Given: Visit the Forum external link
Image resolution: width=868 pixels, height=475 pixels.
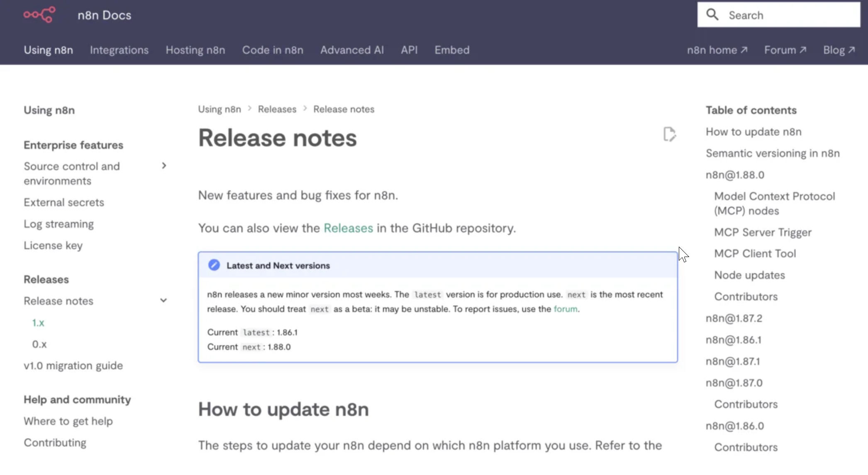Looking at the screenshot, I should (785, 50).
